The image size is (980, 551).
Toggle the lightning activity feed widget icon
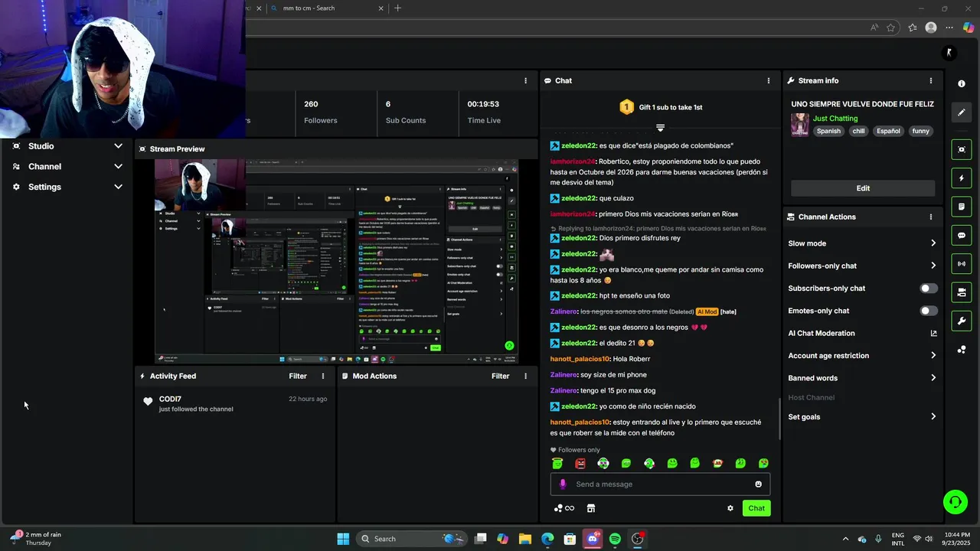(962, 178)
